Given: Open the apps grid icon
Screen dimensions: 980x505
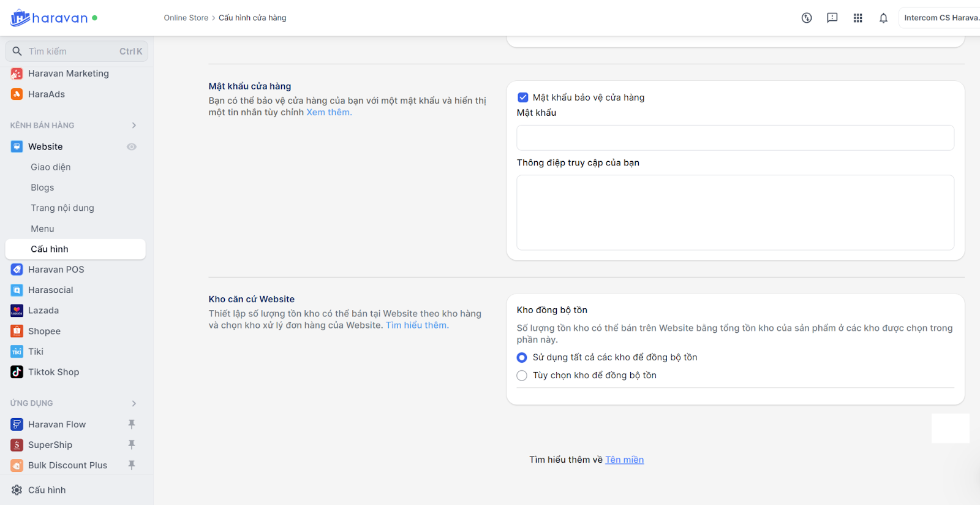Looking at the screenshot, I should 858,18.
